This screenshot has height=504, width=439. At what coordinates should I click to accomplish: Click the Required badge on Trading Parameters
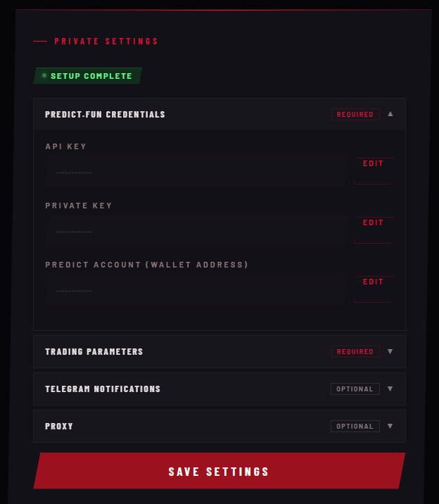point(355,351)
